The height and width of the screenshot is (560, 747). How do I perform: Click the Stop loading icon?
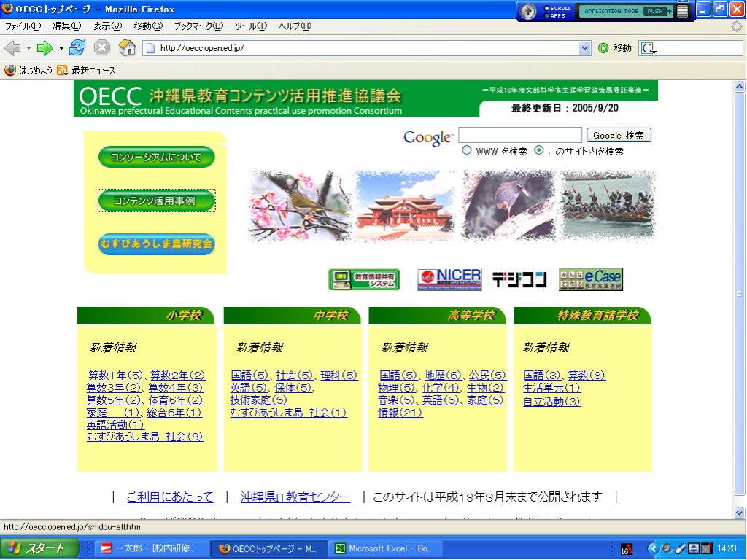point(102,47)
